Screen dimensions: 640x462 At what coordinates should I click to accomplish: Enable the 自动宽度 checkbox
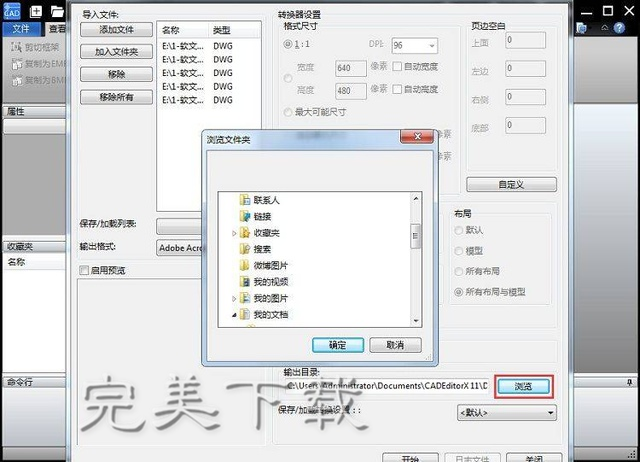pos(397,67)
